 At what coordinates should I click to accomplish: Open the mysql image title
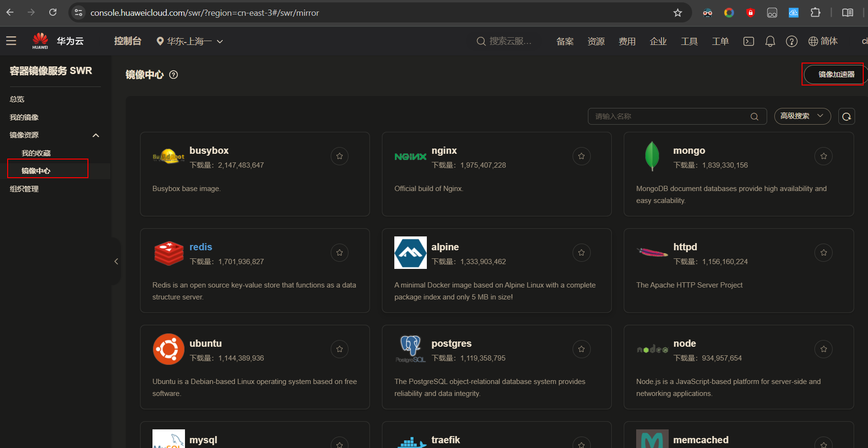click(203, 440)
